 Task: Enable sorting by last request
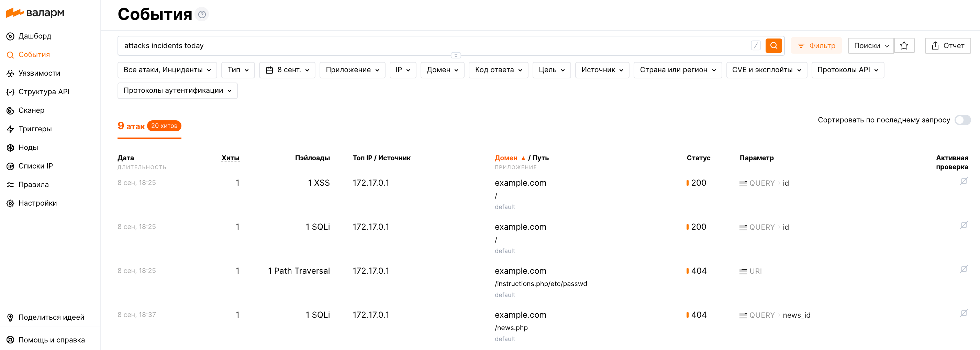click(x=963, y=120)
